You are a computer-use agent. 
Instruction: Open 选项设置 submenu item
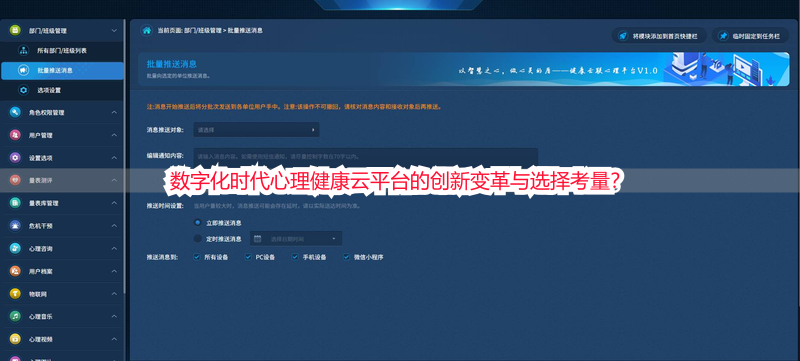[x=62, y=90]
